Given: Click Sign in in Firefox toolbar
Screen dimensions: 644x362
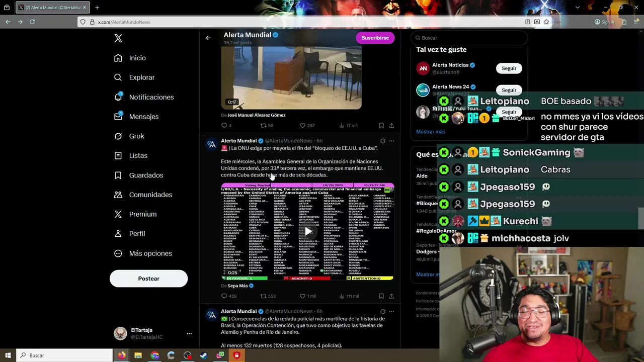Looking at the screenshot, I should 604,22.
